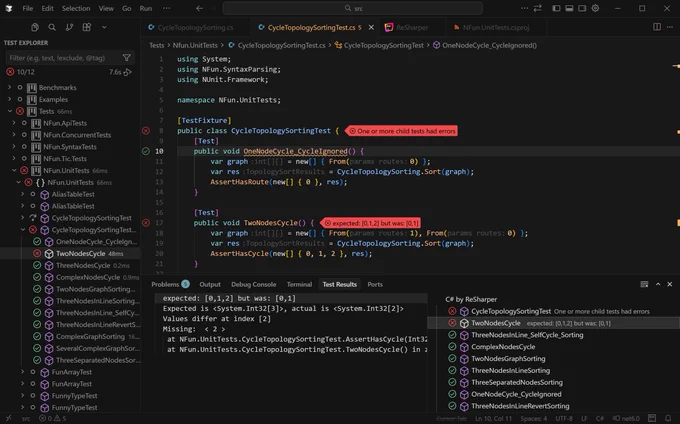Collapse the Tests tree node
Image resolution: width=680 pixels, height=424 pixels.
(10, 111)
